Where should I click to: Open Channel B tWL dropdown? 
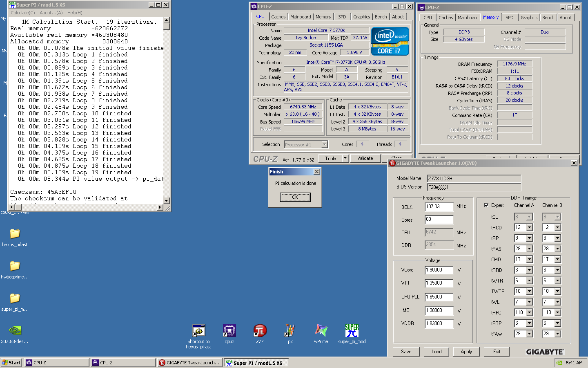(558, 302)
